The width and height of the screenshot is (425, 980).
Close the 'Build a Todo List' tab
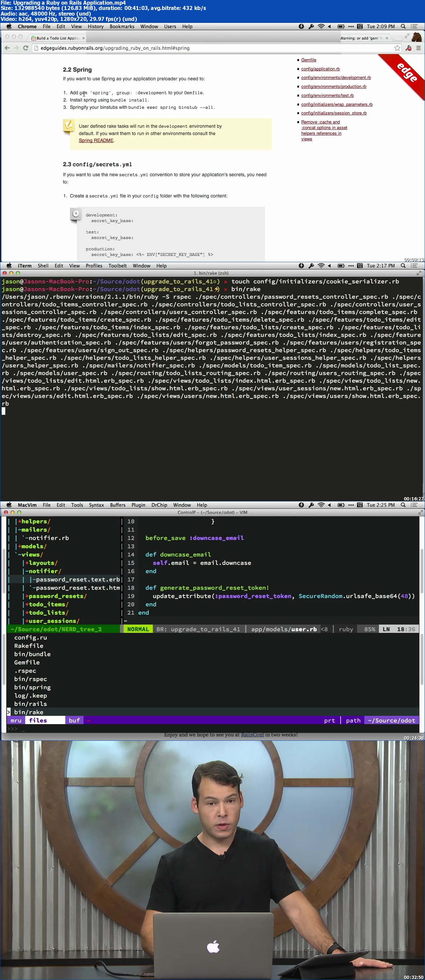coord(83,38)
